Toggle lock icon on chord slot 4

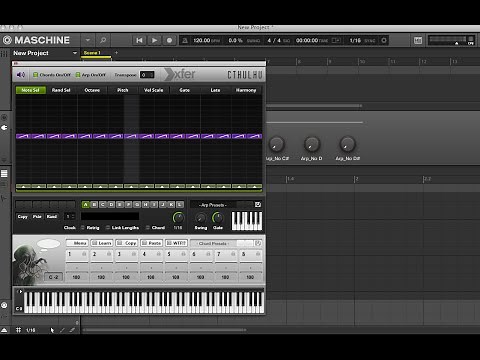point(159,254)
